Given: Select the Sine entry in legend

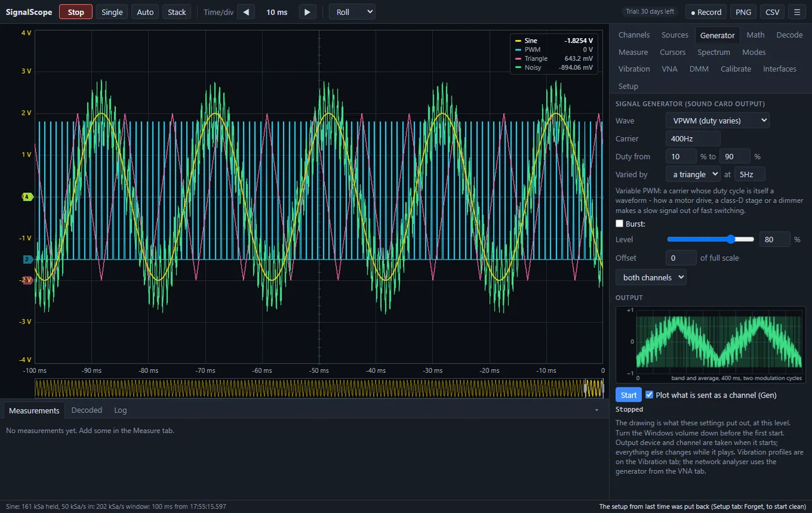Looking at the screenshot, I should (x=554, y=41).
